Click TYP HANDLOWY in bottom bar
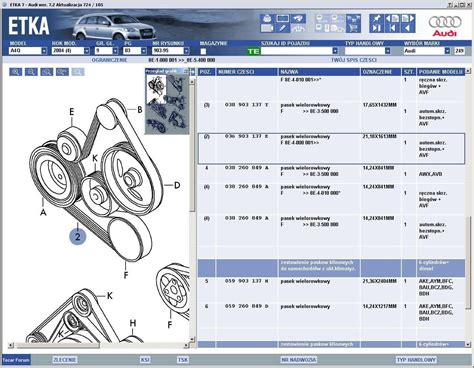Viewport: 474px width, 368px height. (416, 360)
